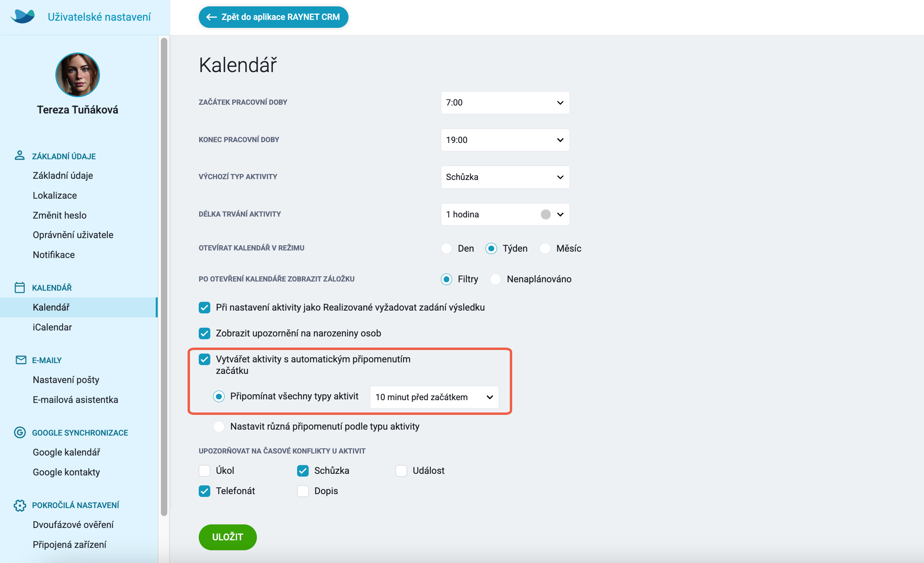Viewport: 924px width, 563px height.
Task: Expand the Výchozí typ aktivity dropdown
Action: 505,177
